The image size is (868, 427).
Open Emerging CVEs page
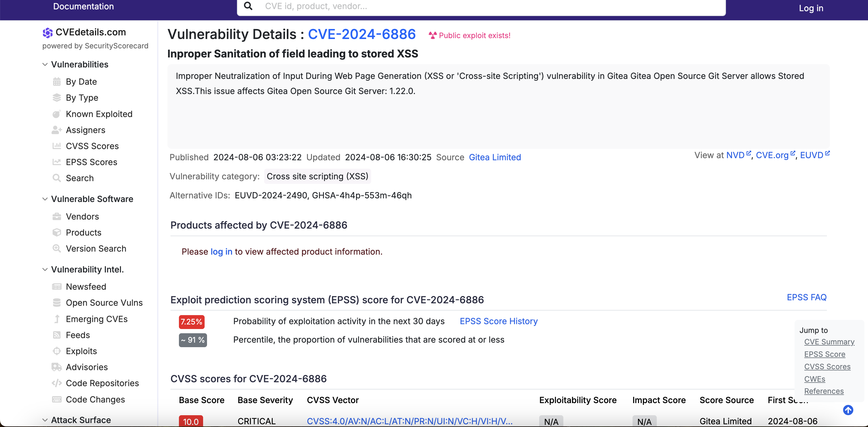[97, 319]
